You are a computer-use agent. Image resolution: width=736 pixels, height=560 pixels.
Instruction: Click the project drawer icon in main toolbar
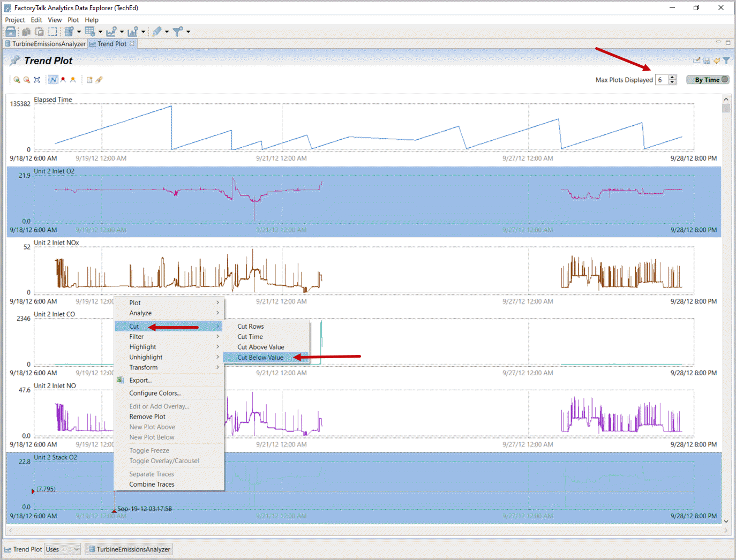pos(11,32)
